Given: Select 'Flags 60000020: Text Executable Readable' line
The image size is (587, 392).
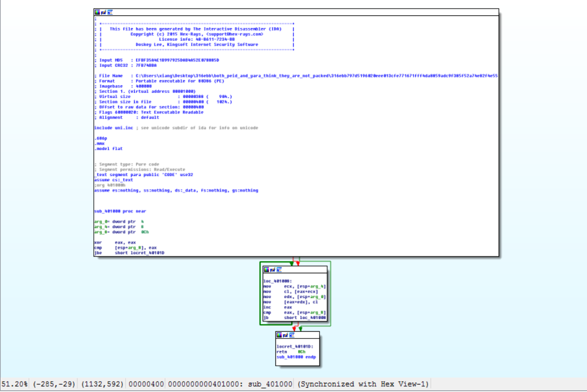Looking at the screenshot, I should click(149, 112).
